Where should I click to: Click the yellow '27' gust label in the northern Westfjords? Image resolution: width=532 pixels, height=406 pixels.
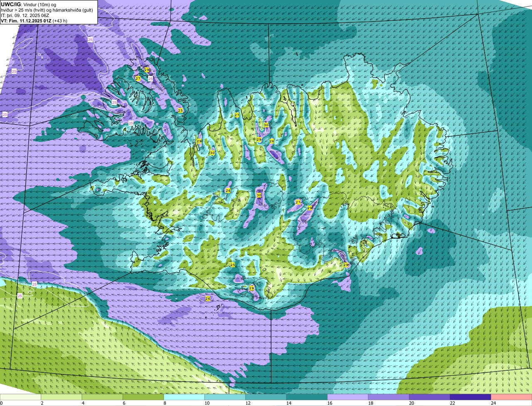click(138, 78)
